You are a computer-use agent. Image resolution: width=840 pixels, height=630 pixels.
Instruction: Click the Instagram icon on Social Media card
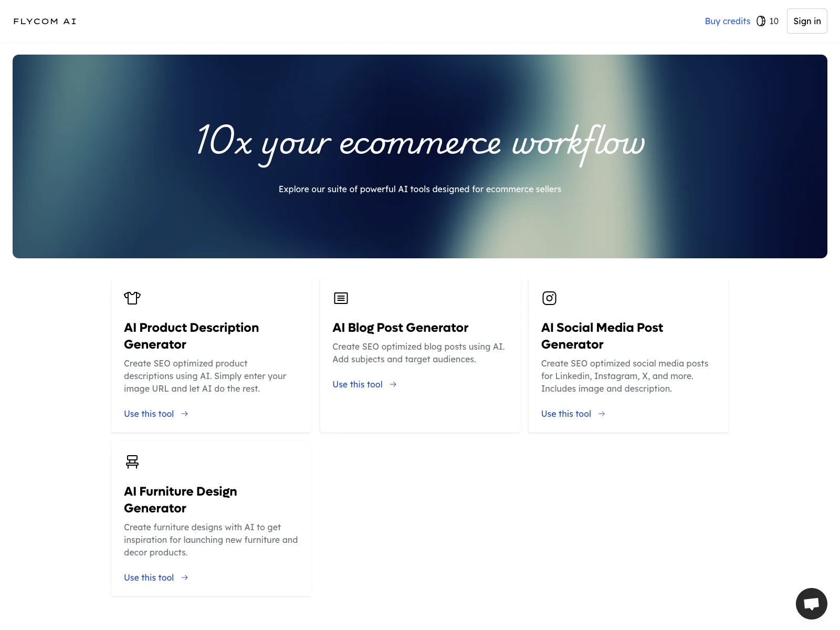pyautogui.click(x=549, y=298)
